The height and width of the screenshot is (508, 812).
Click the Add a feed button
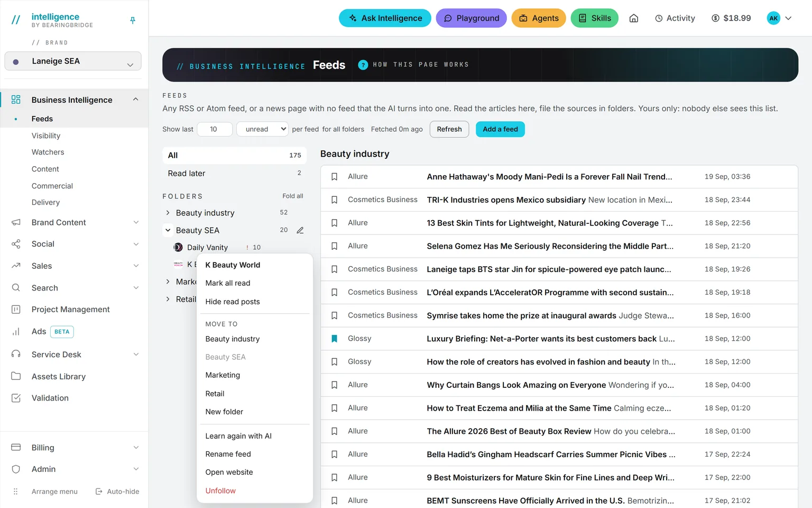coord(500,129)
